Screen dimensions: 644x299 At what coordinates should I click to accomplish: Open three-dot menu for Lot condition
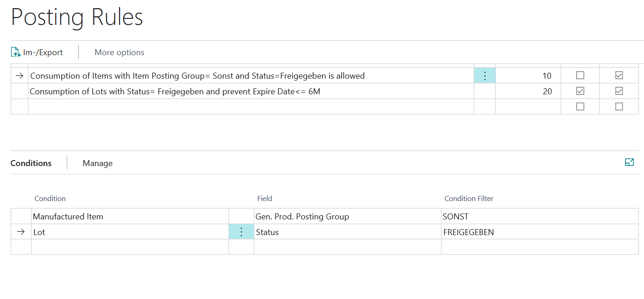point(241,232)
